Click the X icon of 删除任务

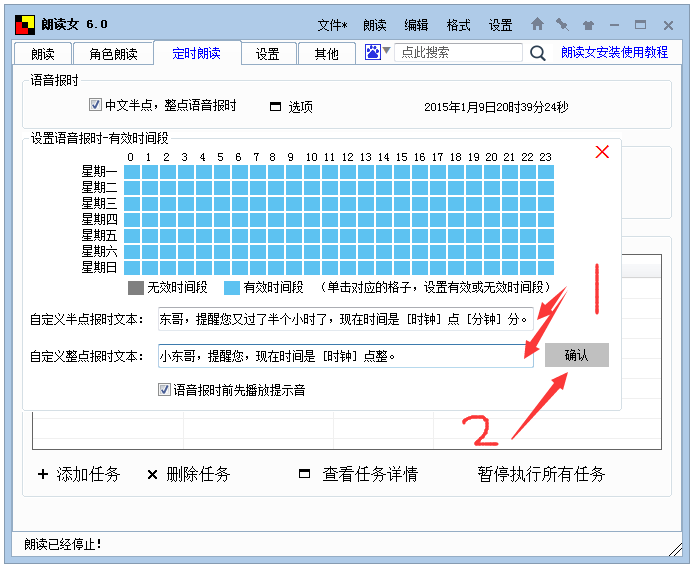click(x=152, y=475)
